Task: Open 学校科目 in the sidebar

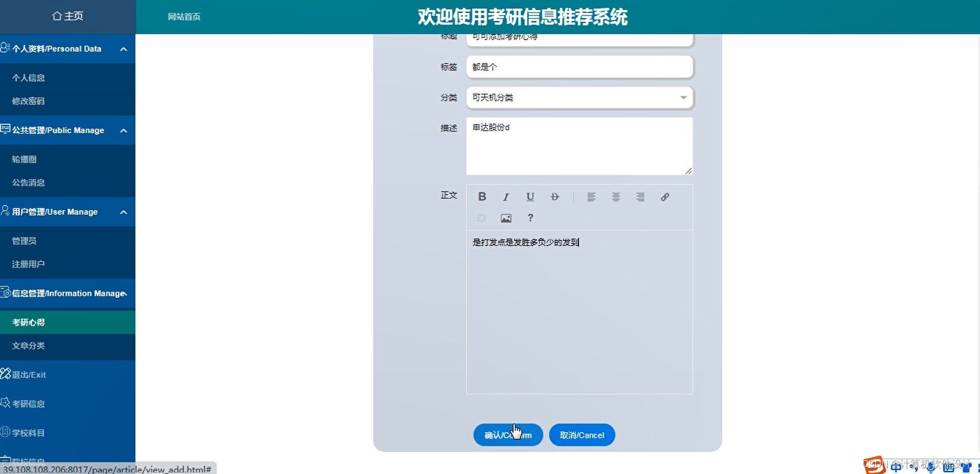Action: (28, 433)
